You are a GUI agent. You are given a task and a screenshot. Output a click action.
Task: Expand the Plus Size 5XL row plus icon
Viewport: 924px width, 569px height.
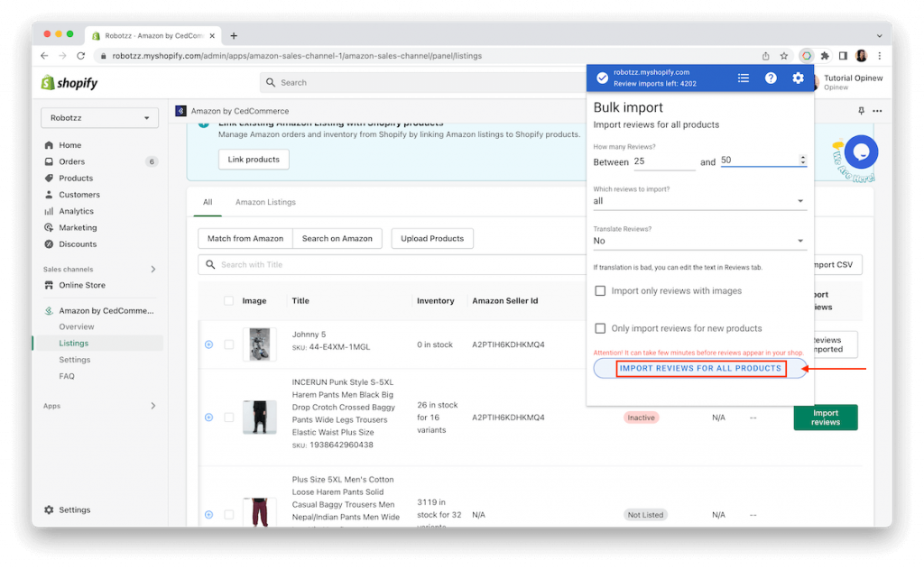click(208, 514)
